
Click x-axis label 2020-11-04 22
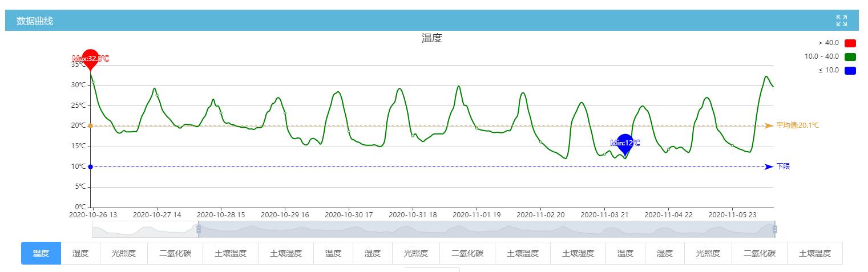click(x=668, y=215)
